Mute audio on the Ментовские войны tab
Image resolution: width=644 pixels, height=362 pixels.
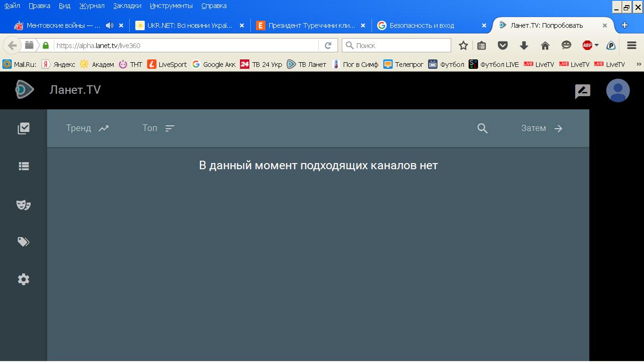coord(109,25)
